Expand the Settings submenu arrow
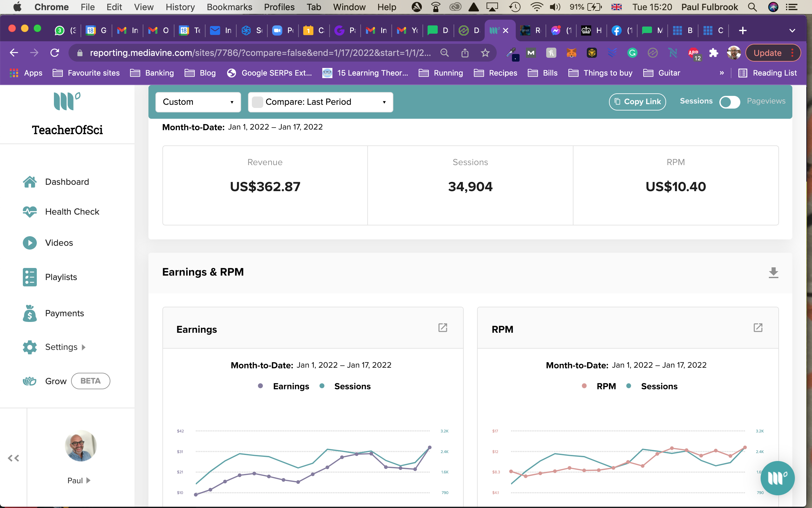The image size is (812, 508). tap(83, 347)
